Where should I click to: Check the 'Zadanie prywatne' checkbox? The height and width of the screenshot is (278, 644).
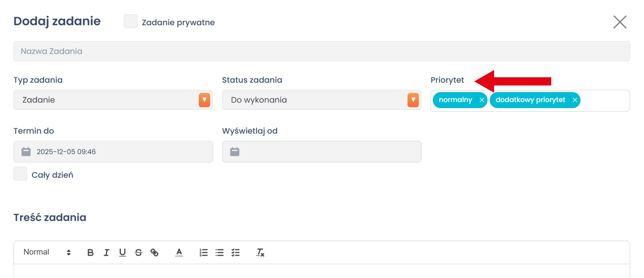click(x=130, y=21)
